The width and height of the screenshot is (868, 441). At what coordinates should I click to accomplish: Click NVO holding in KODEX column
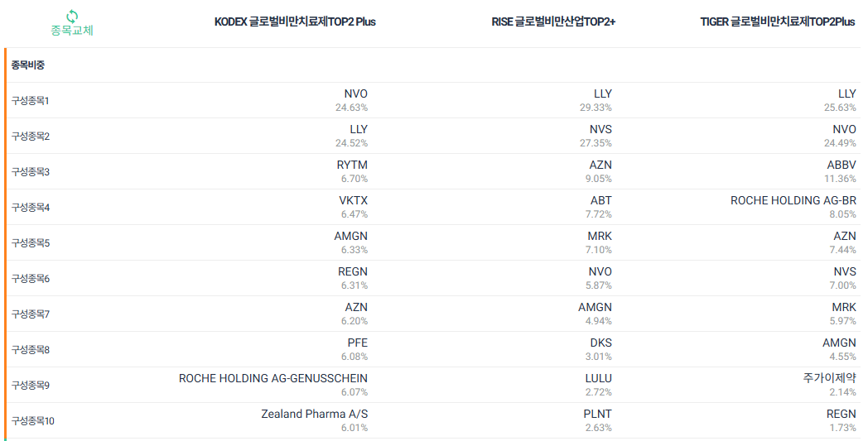point(355,94)
